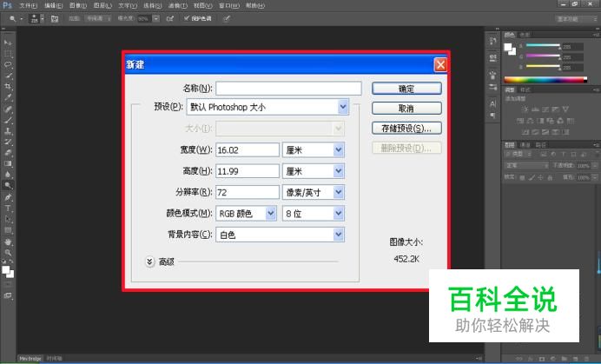Switch to the 色板 tab

[525, 35]
